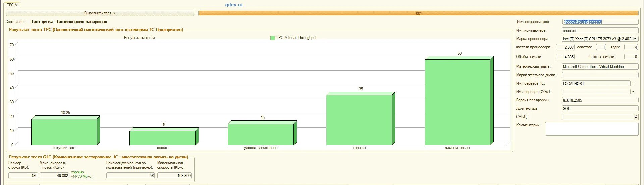The image size is (644, 185).
Task: Click the 35 value label above bar
Action: pos(361,89)
